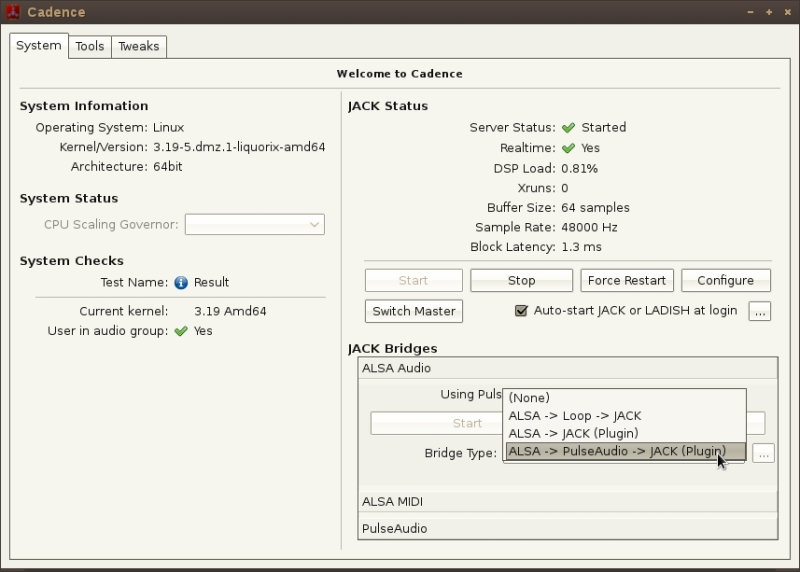Select ALSA -> Loop -> JACK option
800x572 pixels.
click(x=575, y=416)
